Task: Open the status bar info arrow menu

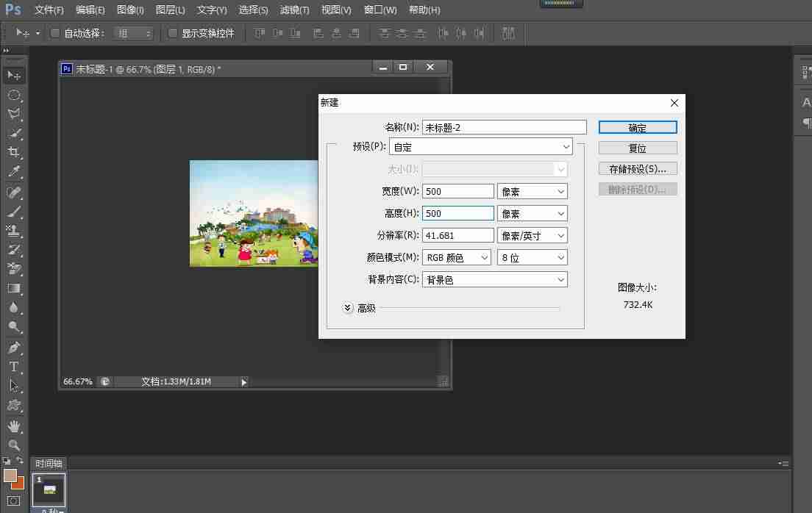Action: pyautogui.click(x=243, y=382)
